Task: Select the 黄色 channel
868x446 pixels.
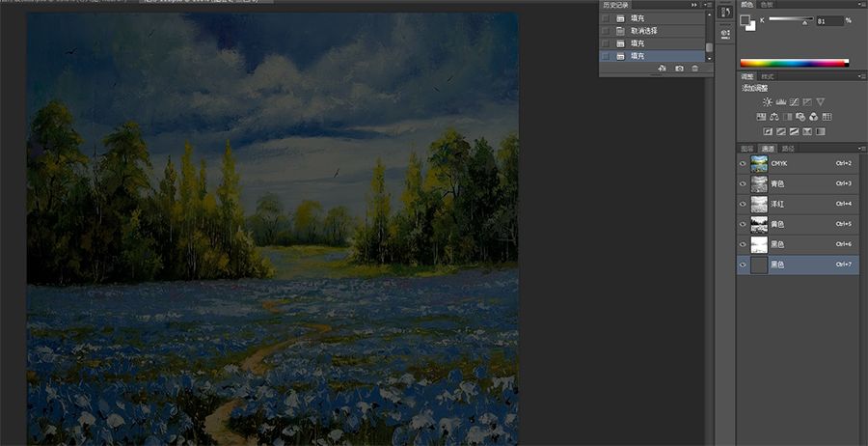Action: click(x=799, y=224)
